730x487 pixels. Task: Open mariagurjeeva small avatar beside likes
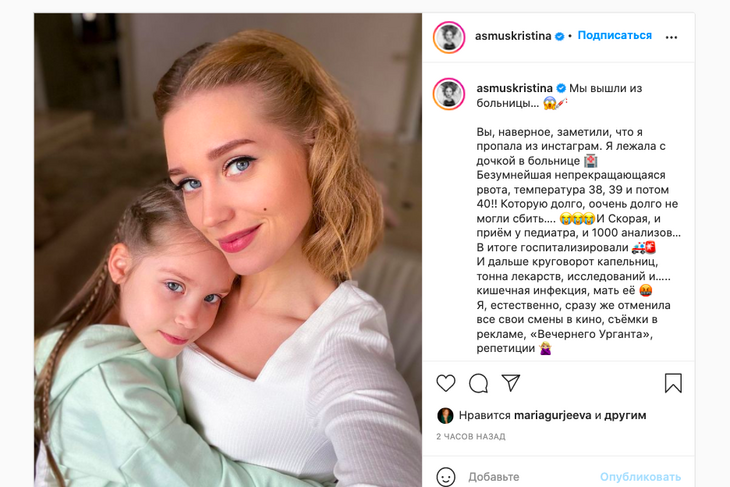click(445, 415)
